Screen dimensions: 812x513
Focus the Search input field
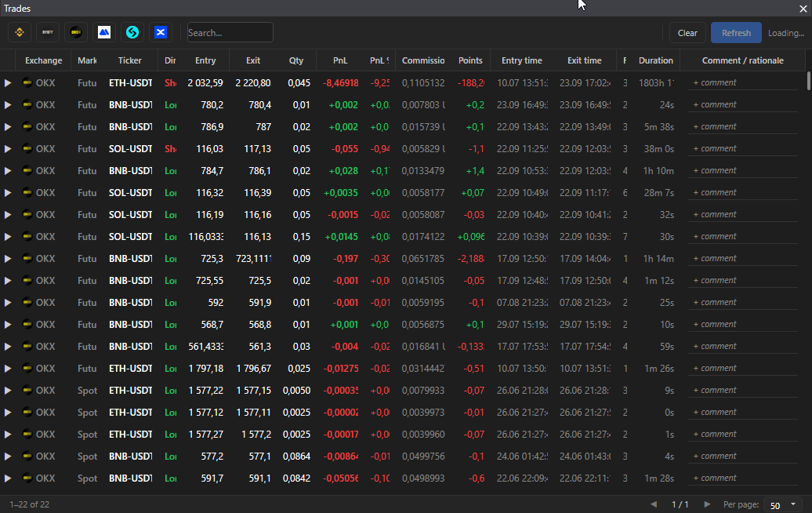click(230, 33)
